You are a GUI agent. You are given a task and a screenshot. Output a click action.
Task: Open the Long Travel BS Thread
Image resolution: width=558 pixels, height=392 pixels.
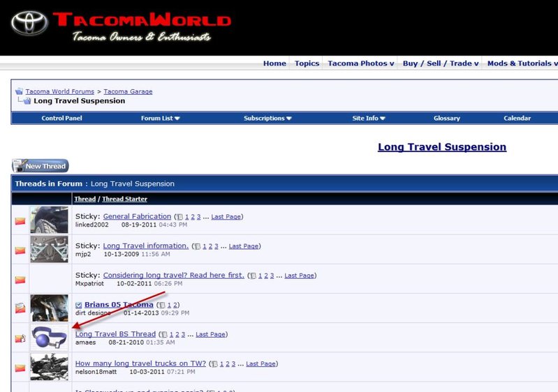(x=115, y=334)
